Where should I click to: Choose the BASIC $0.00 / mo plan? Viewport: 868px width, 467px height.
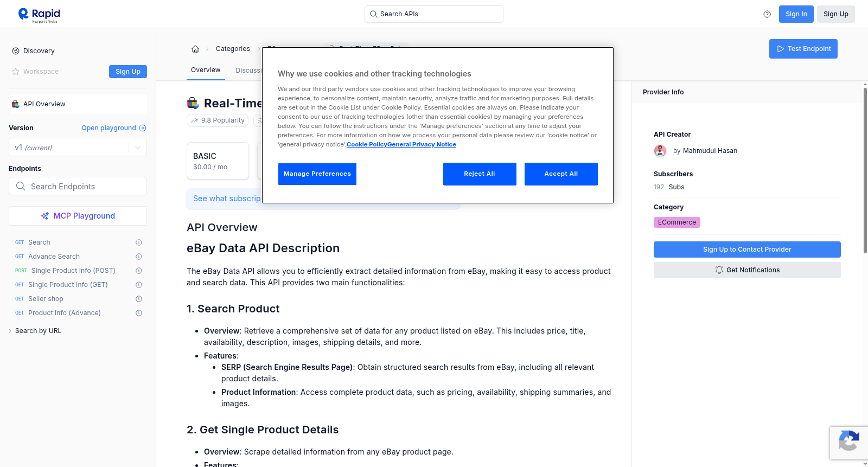[218, 161]
